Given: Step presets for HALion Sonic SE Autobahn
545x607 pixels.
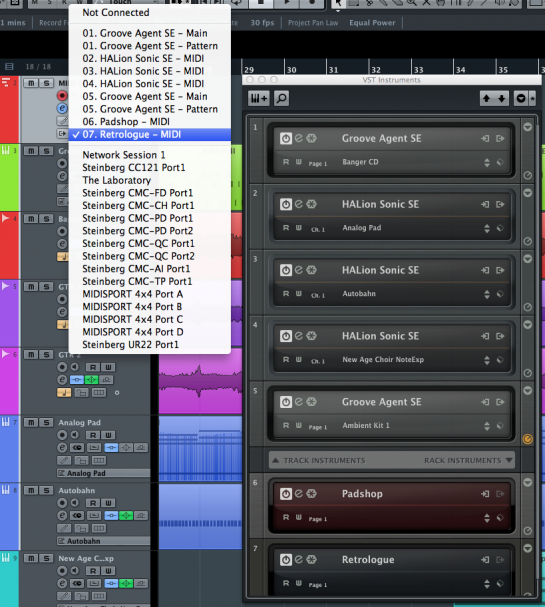Looking at the screenshot, I should pos(487,294).
